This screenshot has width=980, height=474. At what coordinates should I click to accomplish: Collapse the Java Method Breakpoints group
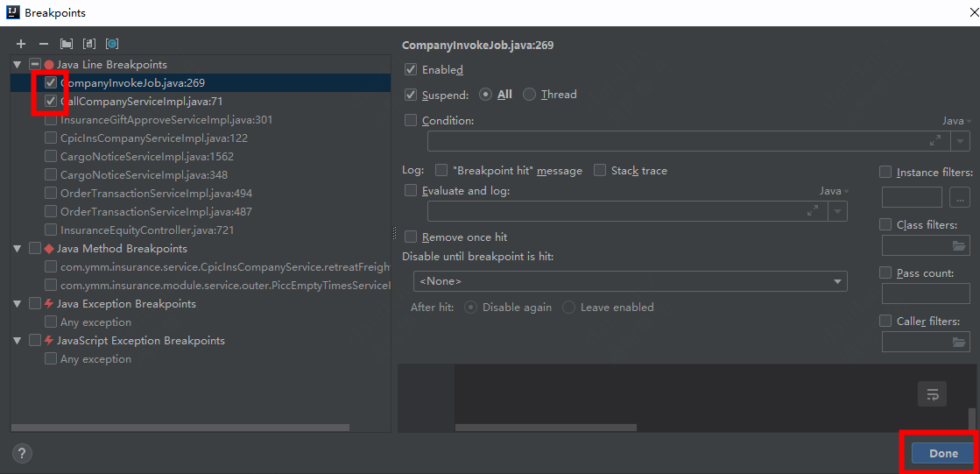18,249
